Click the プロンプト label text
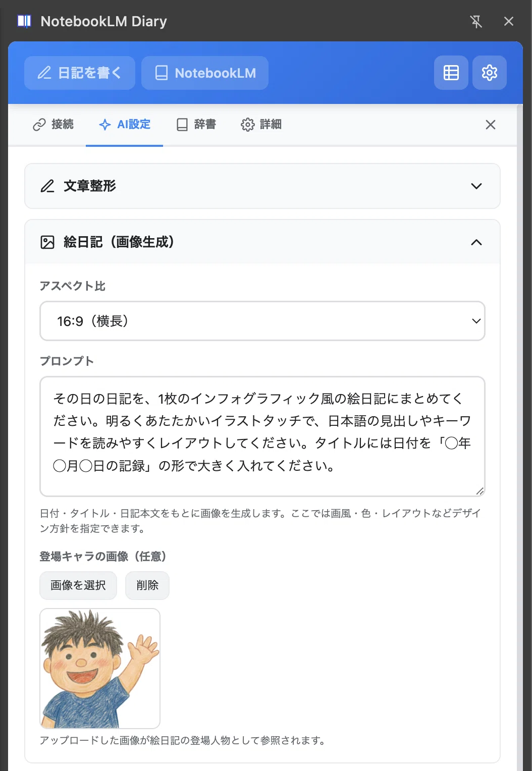The width and height of the screenshot is (532, 771). 67,361
